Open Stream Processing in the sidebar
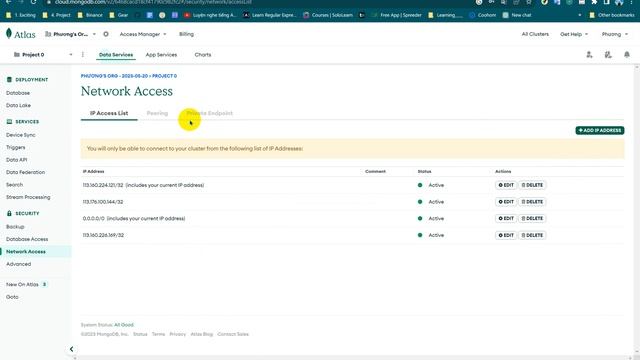 pyautogui.click(x=28, y=197)
